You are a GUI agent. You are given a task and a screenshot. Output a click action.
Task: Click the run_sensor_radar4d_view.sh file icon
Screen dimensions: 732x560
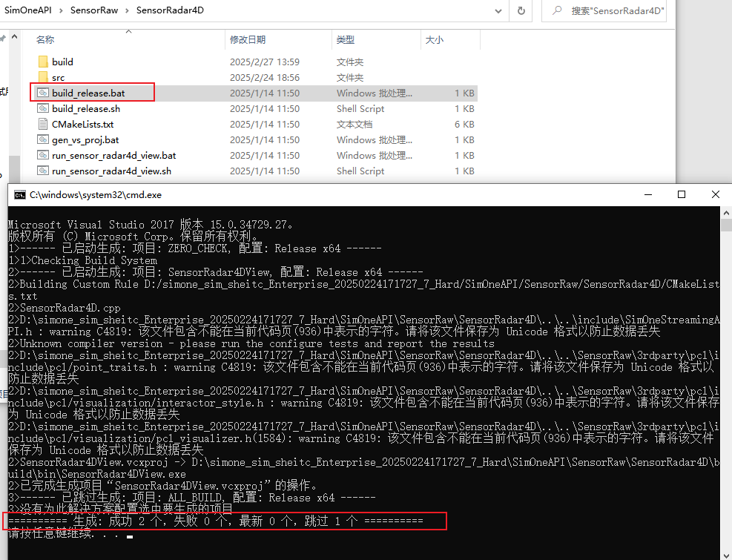point(43,171)
